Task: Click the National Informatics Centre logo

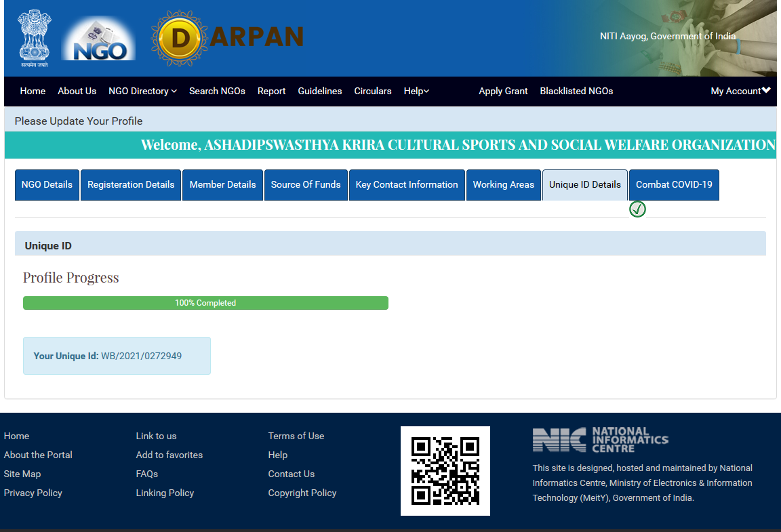Action: (x=600, y=440)
